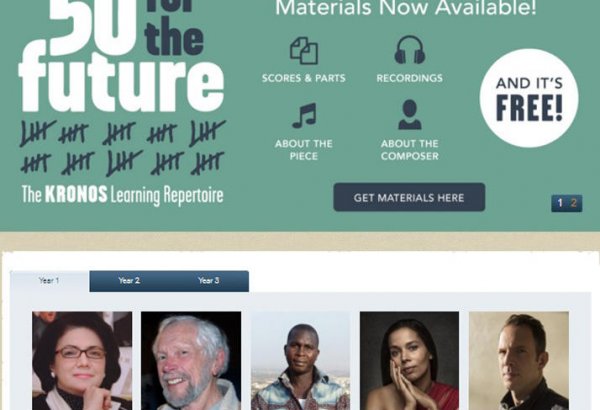Go to banner slide 1
This screenshot has width=600, height=410.
point(560,203)
